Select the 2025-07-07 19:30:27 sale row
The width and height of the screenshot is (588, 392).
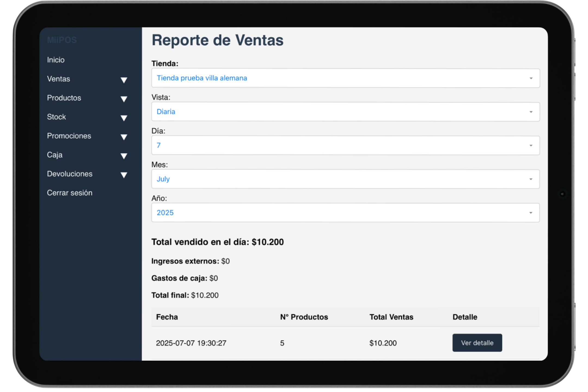pyautogui.click(x=191, y=343)
